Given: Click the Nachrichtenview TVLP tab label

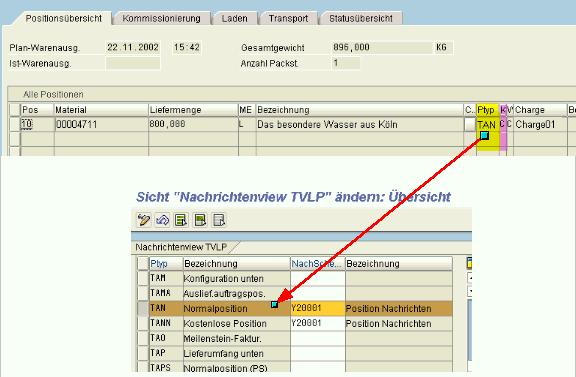Looking at the screenshot, I should coord(181,247).
